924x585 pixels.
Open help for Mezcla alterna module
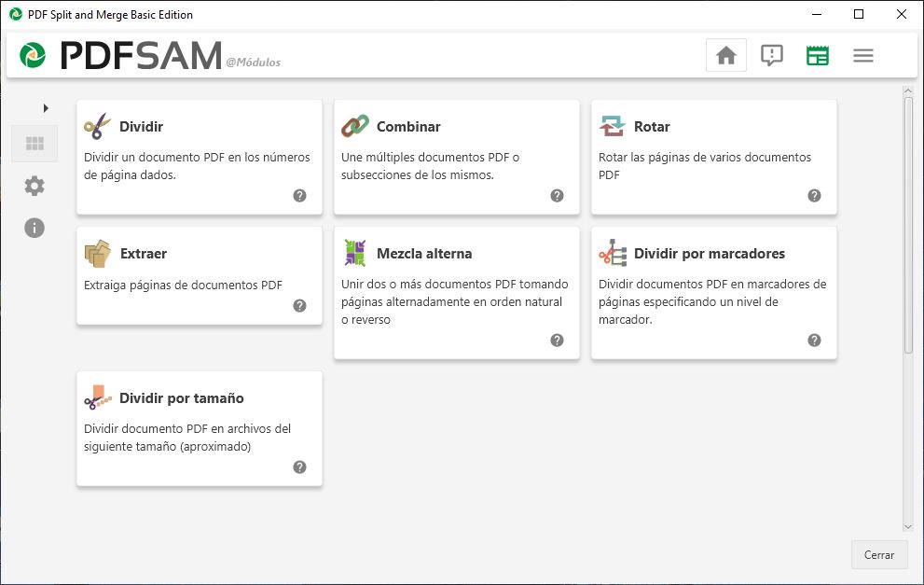tap(557, 341)
